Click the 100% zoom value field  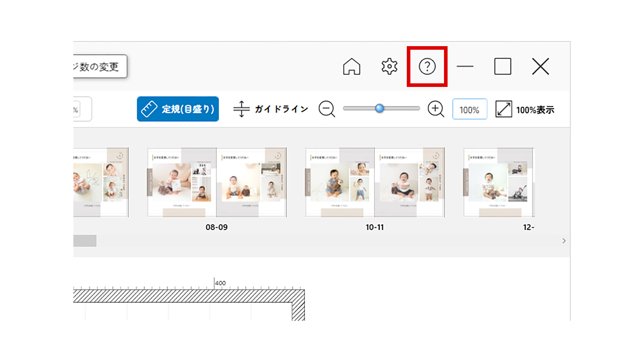pyautogui.click(x=469, y=109)
